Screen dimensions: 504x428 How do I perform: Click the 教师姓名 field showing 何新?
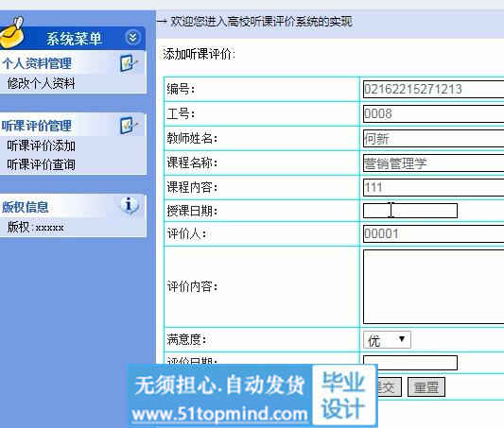pos(434,139)
